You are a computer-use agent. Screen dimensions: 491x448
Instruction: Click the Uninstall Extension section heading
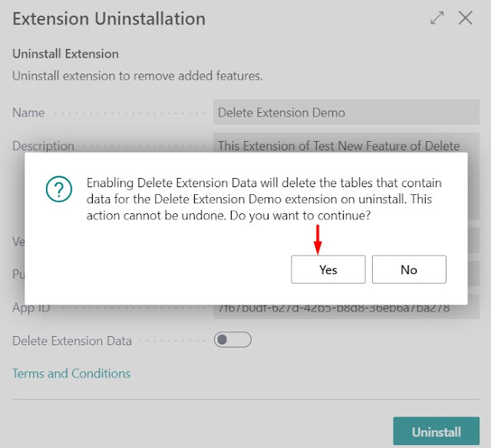pos(66,54)
